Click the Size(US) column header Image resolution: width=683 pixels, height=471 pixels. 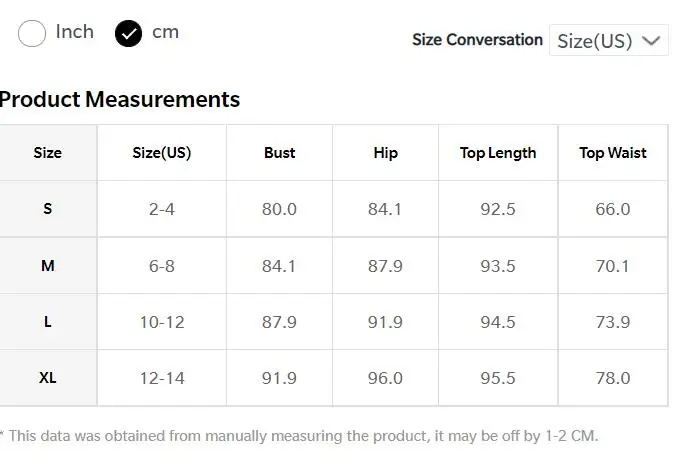point(161,153)
